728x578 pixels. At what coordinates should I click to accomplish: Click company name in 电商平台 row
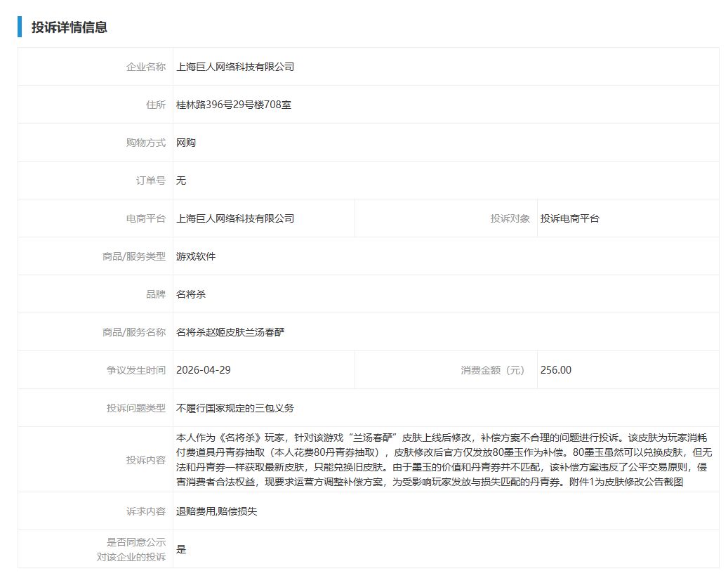(235, 218)
